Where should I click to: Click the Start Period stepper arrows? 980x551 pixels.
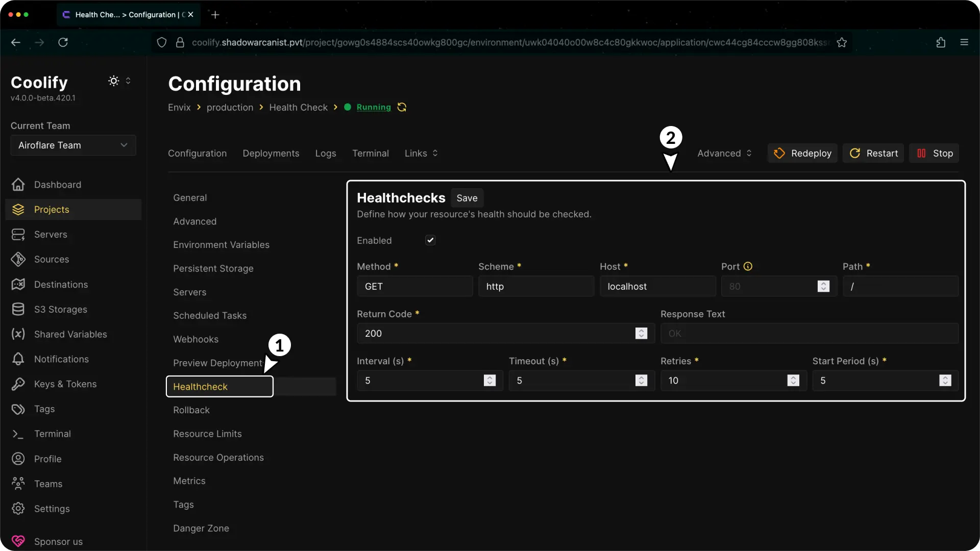(945, 381)
